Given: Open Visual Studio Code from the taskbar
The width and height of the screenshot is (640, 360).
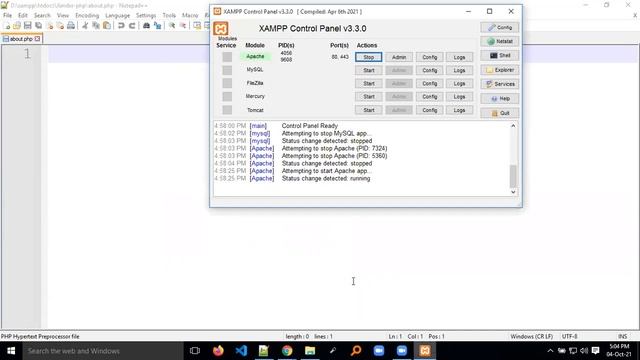Looking at the screenshot, I should [241, 351].
